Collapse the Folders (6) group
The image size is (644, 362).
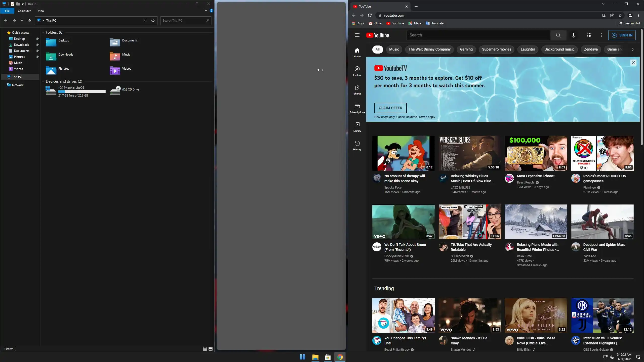tap(43, 32)
